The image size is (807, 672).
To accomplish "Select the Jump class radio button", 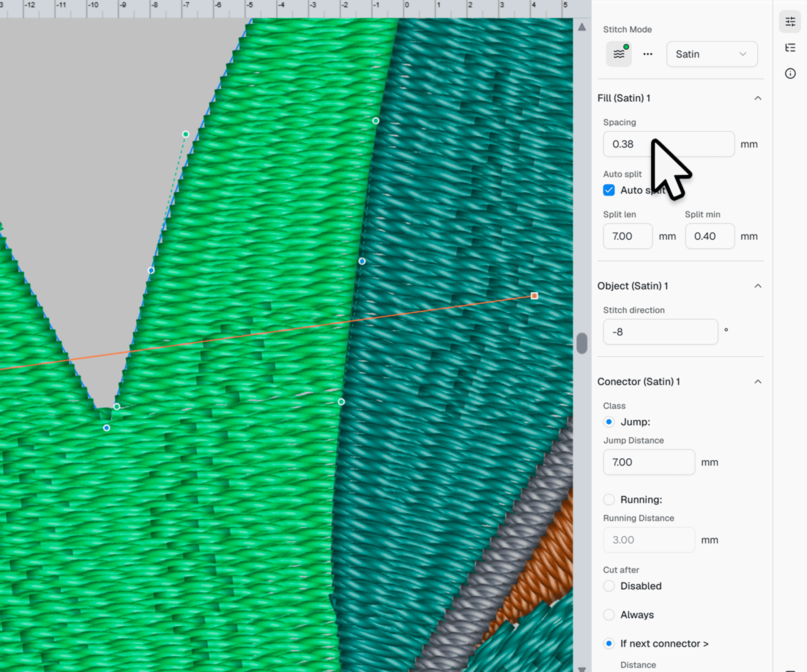I will 609,422.
